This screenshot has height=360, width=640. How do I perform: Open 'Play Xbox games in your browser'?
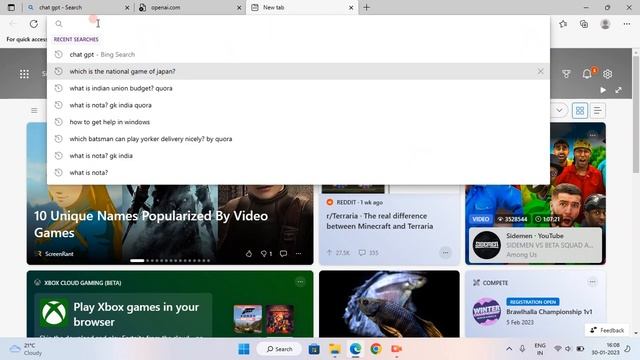(x=136, y=314)
